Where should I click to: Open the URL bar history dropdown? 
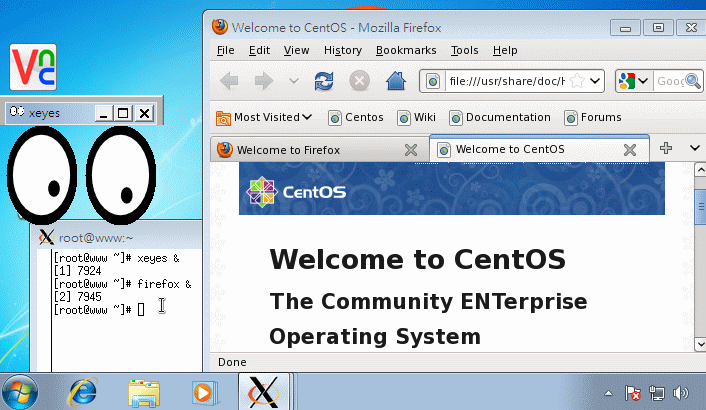click(x=595, y=81)
